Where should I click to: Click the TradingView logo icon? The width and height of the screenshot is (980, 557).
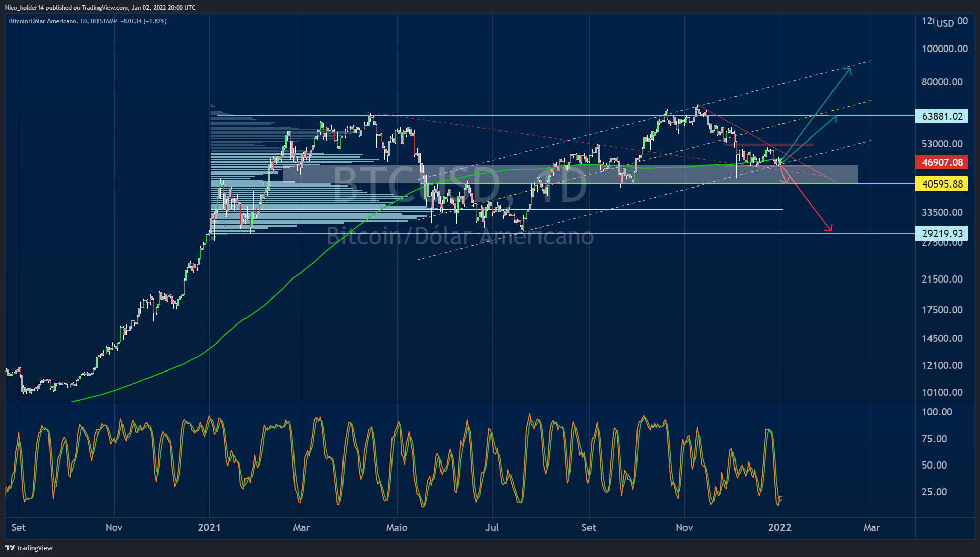click(10, 548)
